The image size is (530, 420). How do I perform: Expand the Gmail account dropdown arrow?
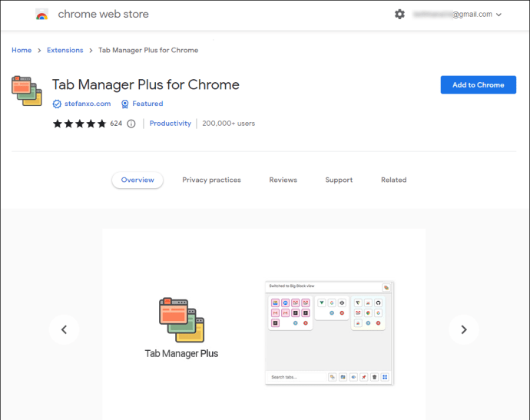[499, 15]
